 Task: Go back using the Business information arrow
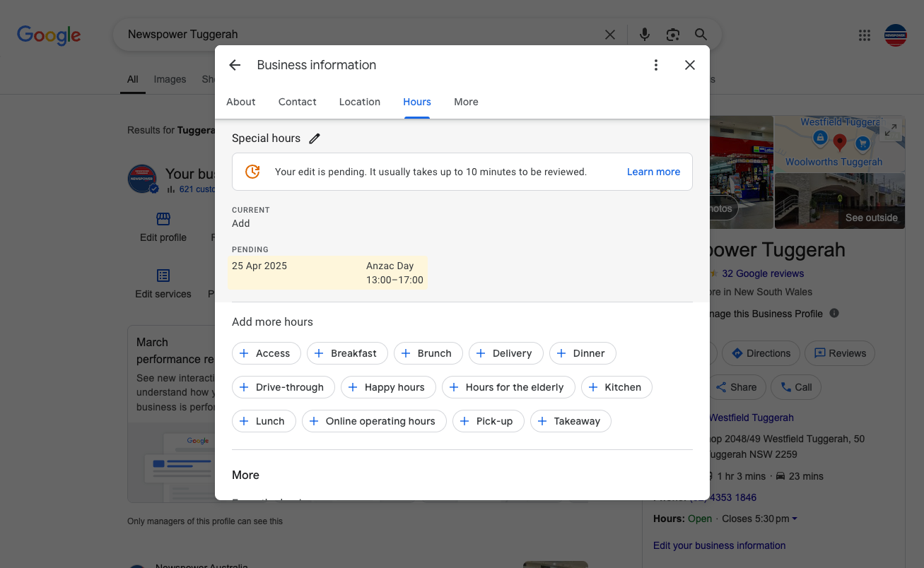pos(235,65)
